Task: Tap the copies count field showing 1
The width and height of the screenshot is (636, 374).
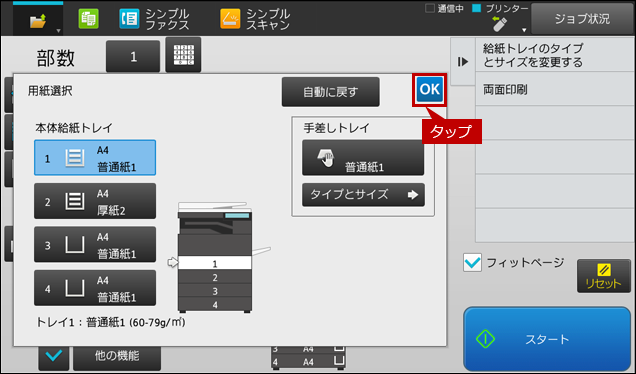Action: [x=133, y=56]
